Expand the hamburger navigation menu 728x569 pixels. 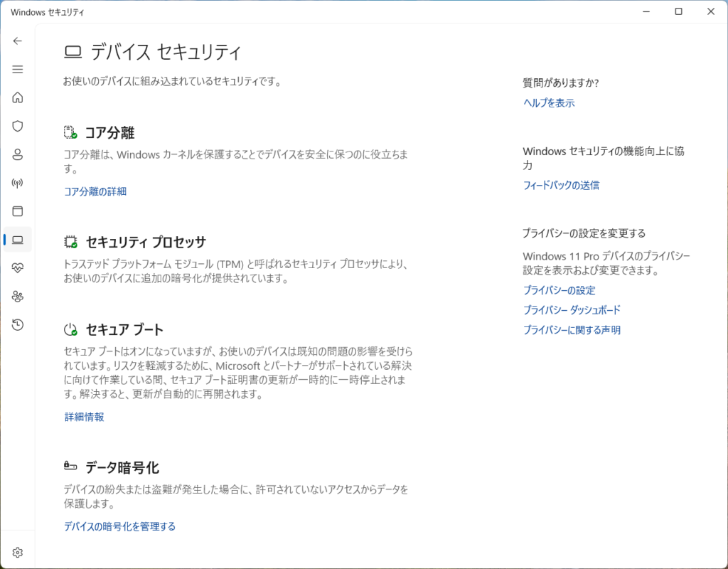click(x=18, y=69)
